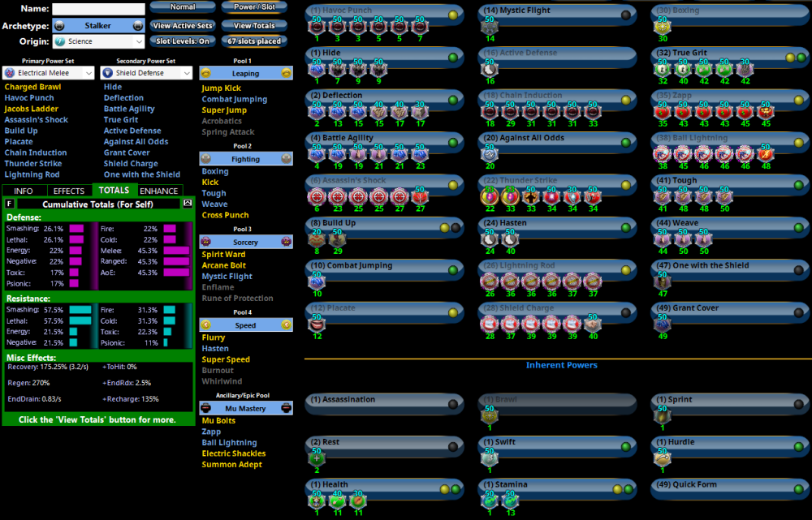Select the level 22 enhancement in Thunder Strike
Image resolution: width=812 pixels, height=520 pixels.
[490, 197]
